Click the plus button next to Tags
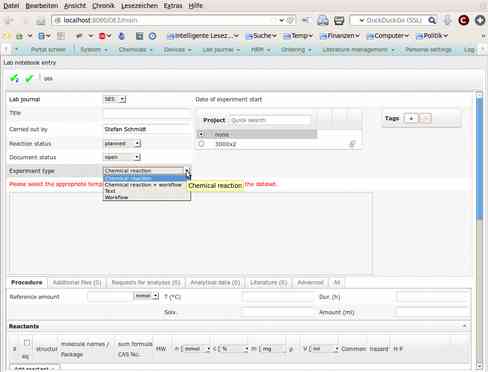This screenshot has height=372, width=488. [x=411, y=118]
